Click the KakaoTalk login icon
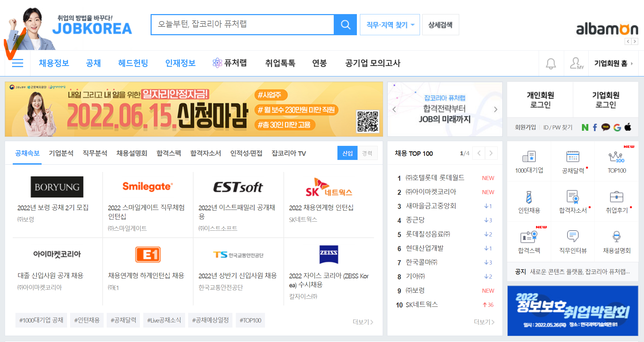Image resolution: width=644 pixels, height=342 pixels. point(606,127)
